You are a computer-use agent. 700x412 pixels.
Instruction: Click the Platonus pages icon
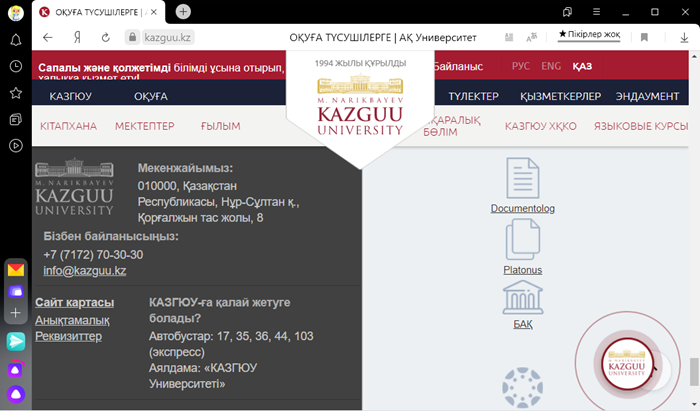(523, 240)
